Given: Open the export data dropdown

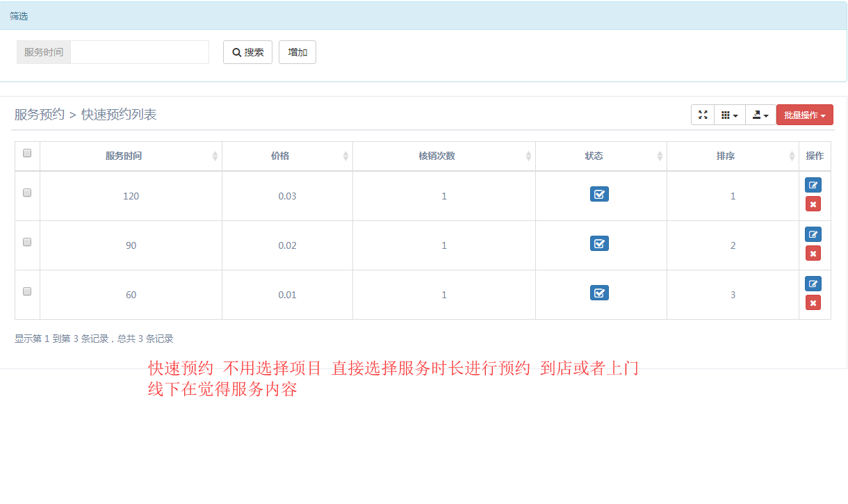Looking at the screenshot, I should pos(760,115).
